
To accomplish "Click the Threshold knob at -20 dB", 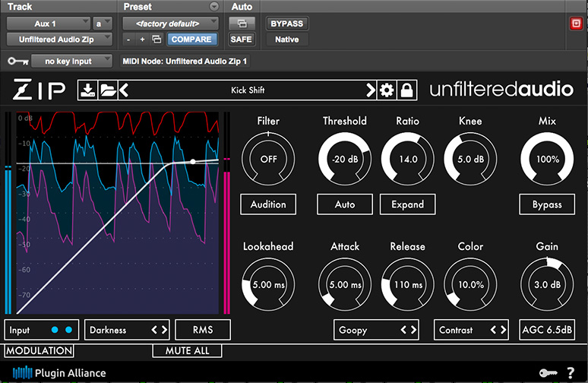I will (x=344, y=160).
